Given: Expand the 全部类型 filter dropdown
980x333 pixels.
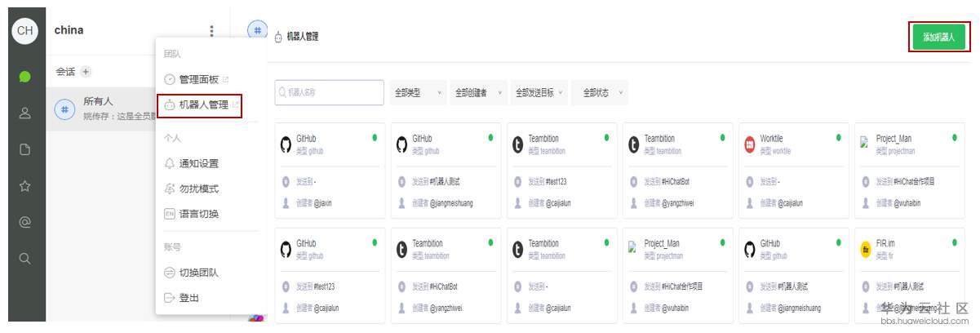Looking at the screenshot, I should [419, 93].
